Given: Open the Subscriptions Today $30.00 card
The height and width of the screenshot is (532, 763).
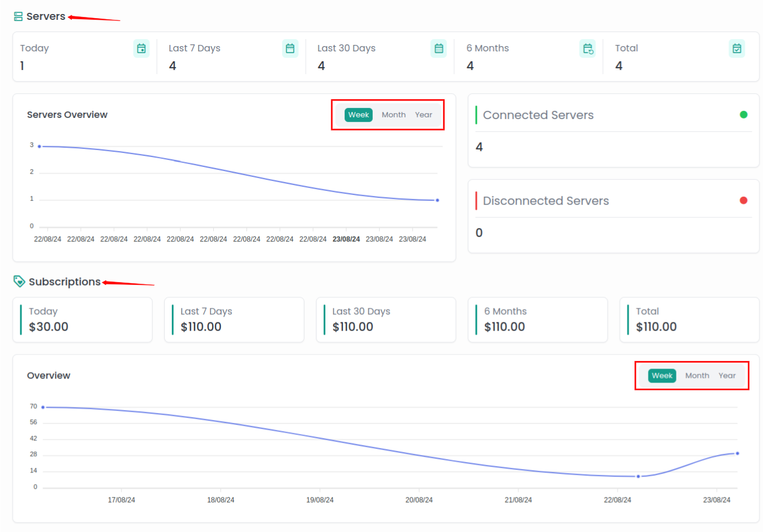Looking at the screenshot, I should [x=82, y=320].
